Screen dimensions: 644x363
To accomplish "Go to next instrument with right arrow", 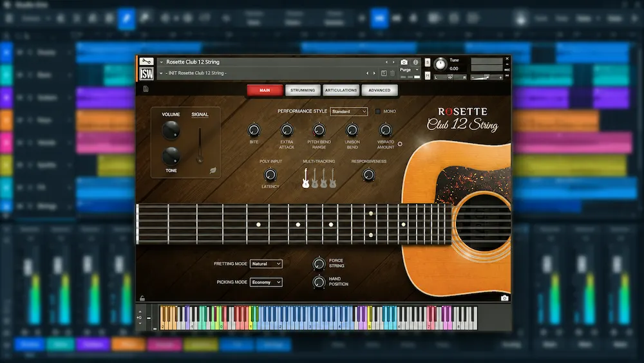I will 393,62.
